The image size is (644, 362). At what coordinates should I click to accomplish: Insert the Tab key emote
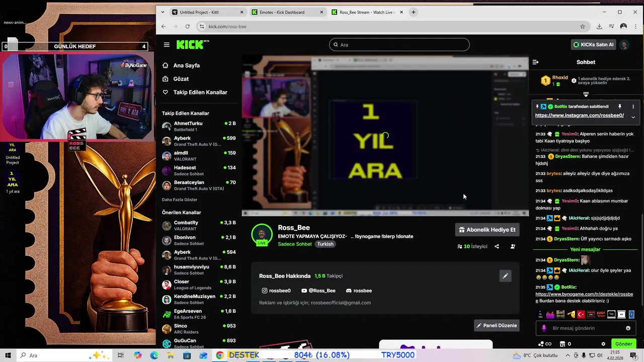[x=611, y=314]
